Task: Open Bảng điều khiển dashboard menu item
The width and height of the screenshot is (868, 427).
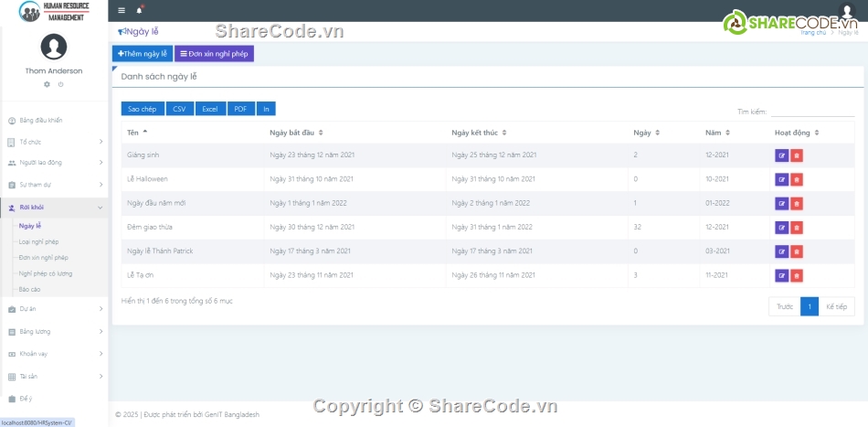Action: pos(54,120)
